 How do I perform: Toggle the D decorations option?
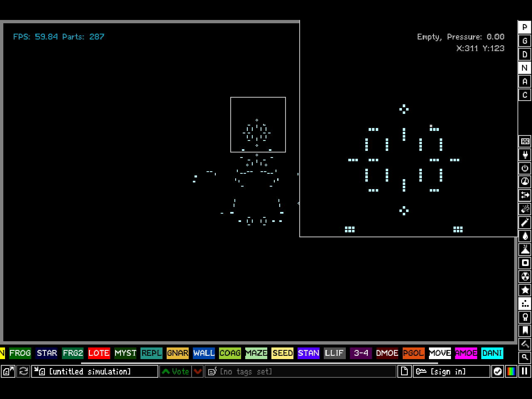coord(525,54)
